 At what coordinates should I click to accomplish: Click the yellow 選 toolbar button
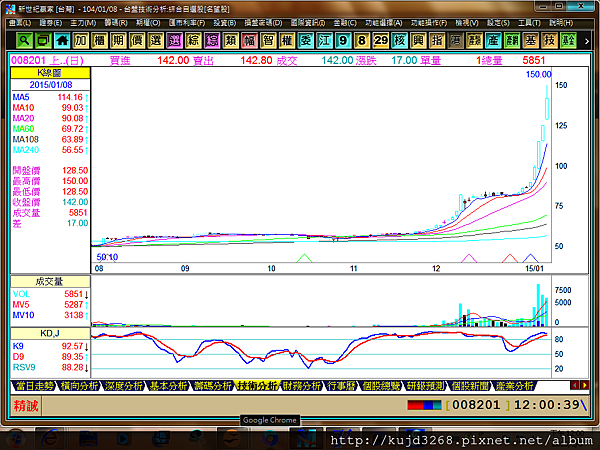pyautogui.click(x=155, y=40)
